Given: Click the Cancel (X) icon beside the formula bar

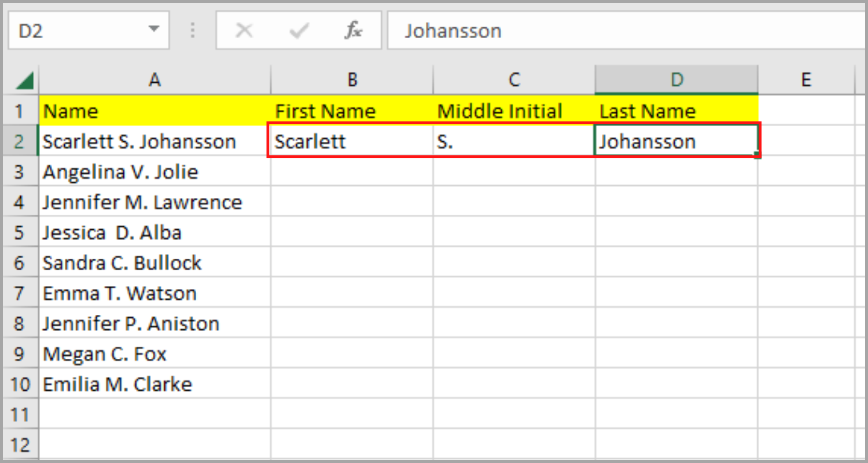Looking at the screenshot, I should (244, 30).
